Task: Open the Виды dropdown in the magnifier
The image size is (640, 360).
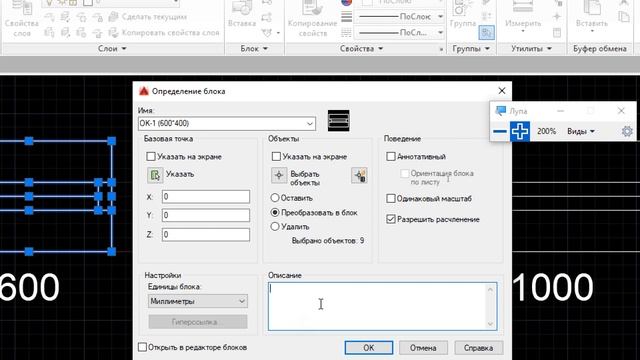Action: [580, 131]
